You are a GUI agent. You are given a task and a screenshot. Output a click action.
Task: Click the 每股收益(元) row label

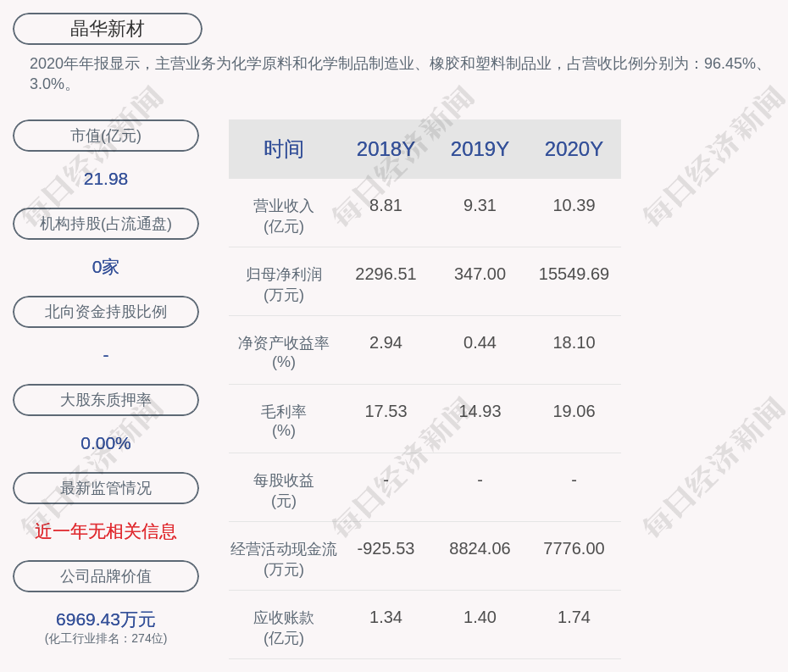point(284,491)
